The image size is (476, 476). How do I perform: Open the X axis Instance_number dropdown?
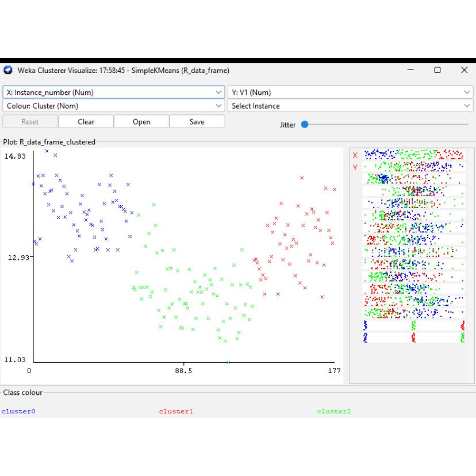pos(113,93)
